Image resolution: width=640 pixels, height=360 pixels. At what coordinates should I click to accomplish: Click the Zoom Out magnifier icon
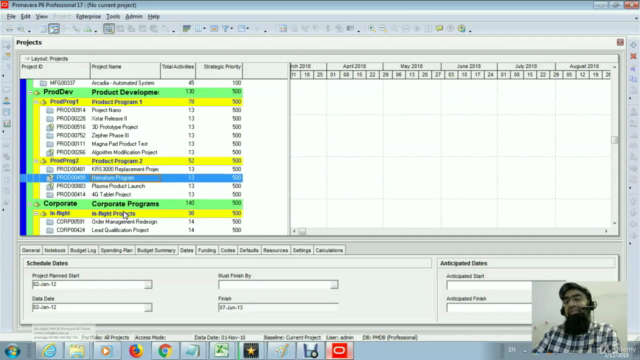[x=383, y=29]
